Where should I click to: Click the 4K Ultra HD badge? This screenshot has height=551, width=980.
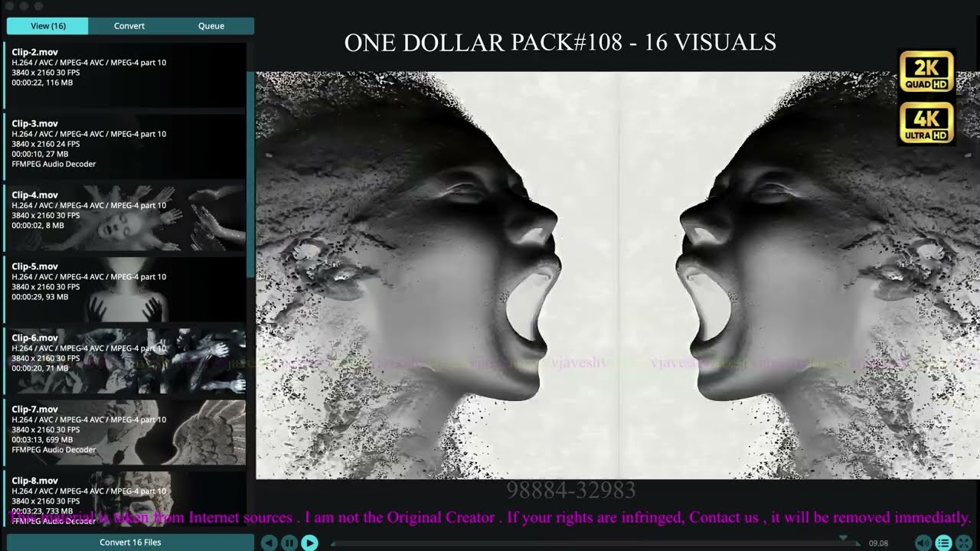pyautogui.click(x=926, y=123)
